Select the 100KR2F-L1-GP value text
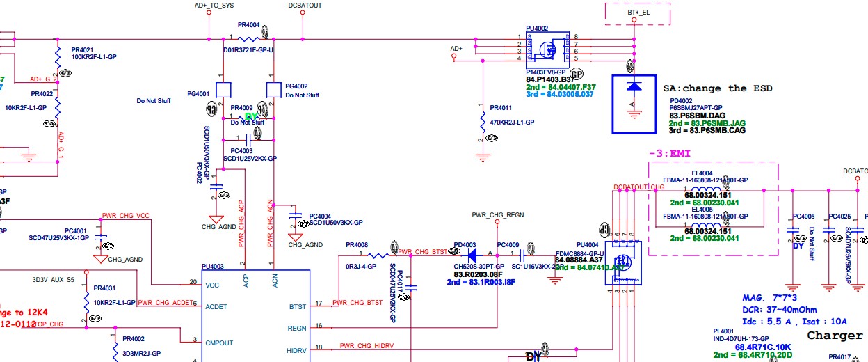This screenshot has height=362, width=868. point(94,56)
